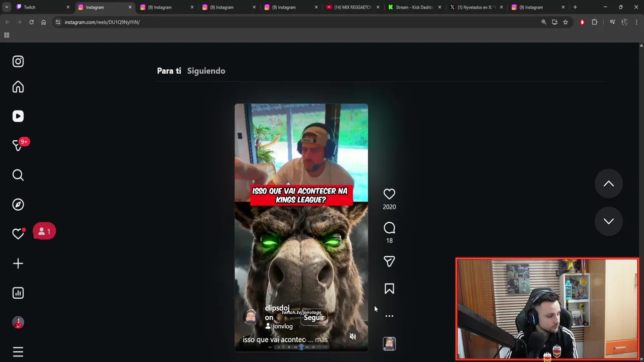Open Messages with 9+ badge
Viewport: 644px width, 362px height.
click(x=19, y=145)
